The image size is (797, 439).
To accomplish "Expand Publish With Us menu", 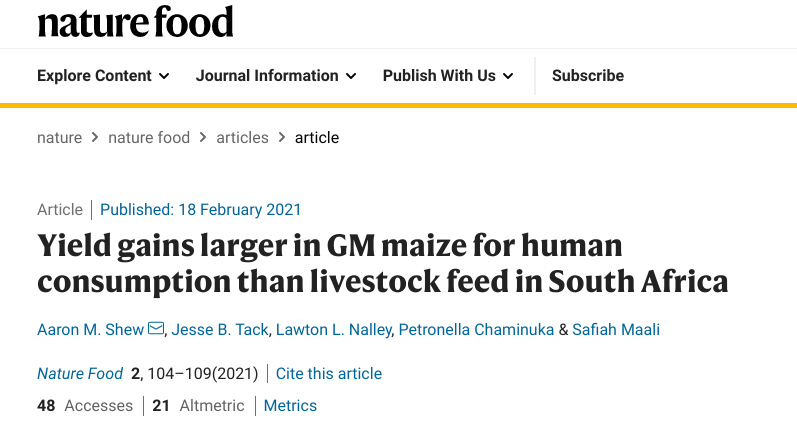I will point(448,76).
